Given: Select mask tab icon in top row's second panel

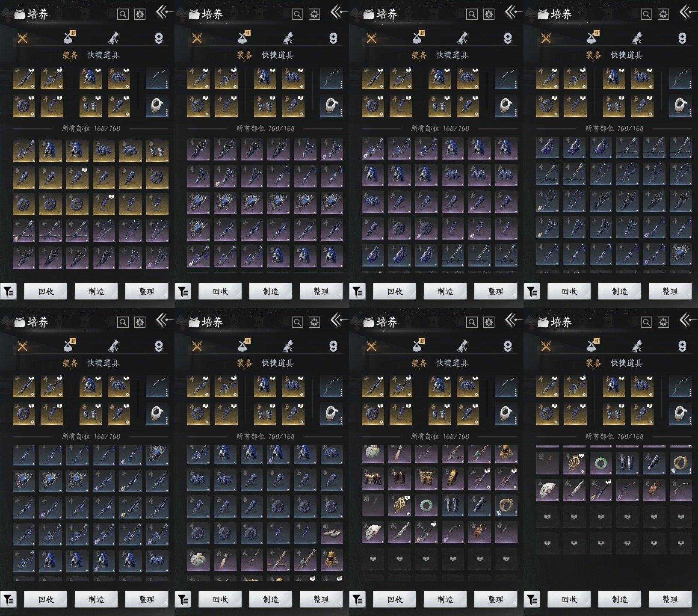Looking at the screenshot, I should (333, 38).
